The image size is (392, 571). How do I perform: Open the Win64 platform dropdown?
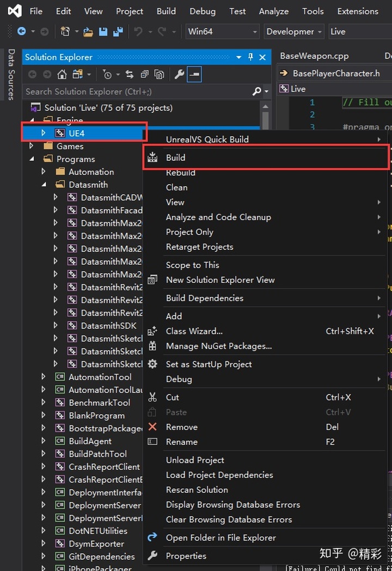click(x=222, y=32)
